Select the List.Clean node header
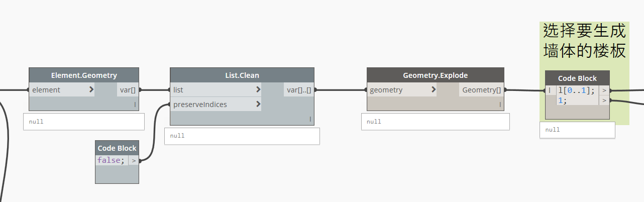Image resolution: width=644 pixels, height=202 pixels. tap(242, 75)
